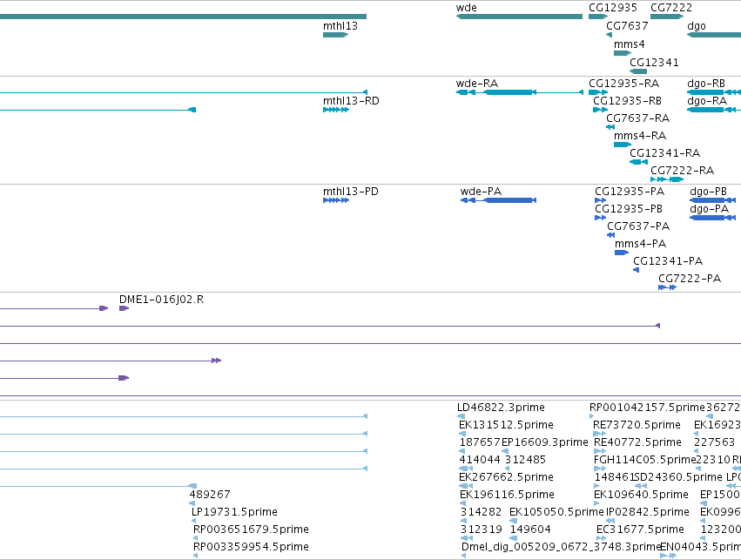Select the CG12341-RA transcript glyph
This screenshot has width=741, height=560.
pyautogui.click(x=638, y=162)
